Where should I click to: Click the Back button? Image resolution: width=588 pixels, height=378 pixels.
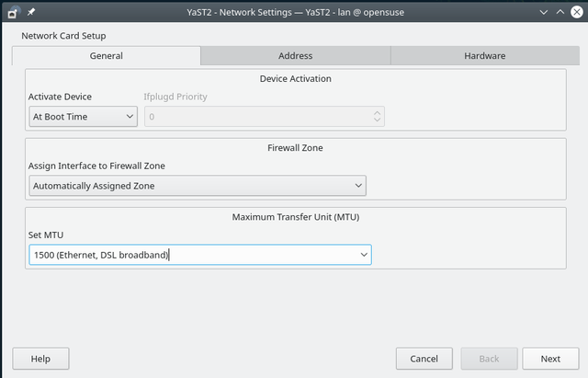tap(489, 359)
